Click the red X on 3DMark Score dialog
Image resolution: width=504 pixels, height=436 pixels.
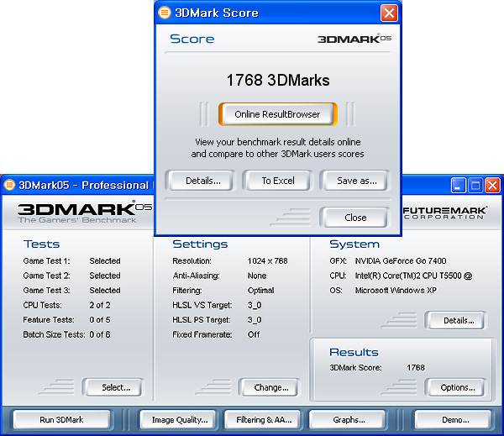(x=389, y=13)
